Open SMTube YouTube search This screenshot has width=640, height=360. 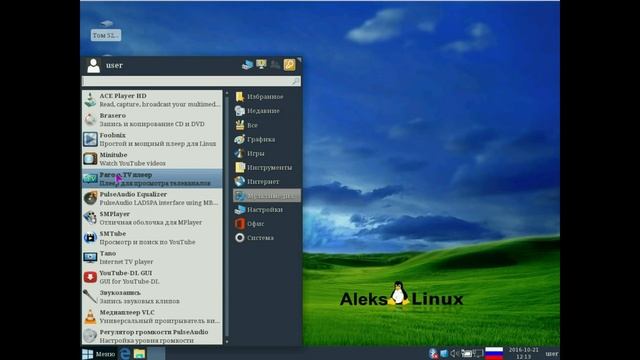click(152, 238)
